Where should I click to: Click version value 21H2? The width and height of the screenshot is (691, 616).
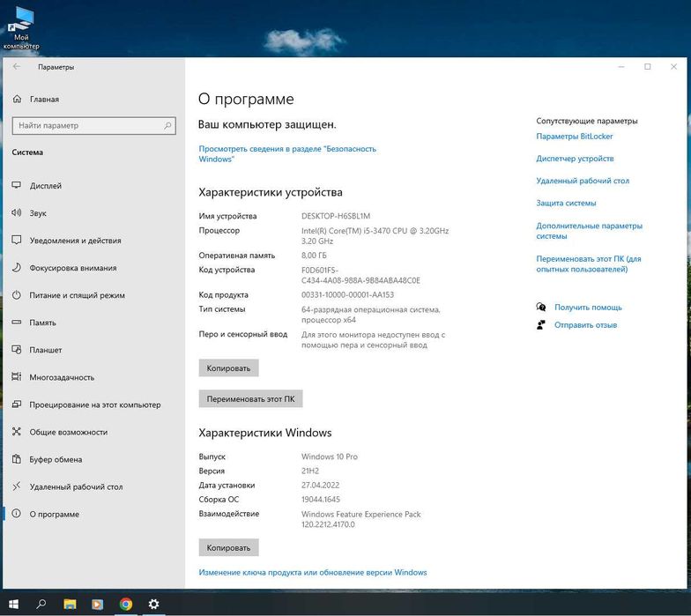pyautogui.click(x=310, y=471)
